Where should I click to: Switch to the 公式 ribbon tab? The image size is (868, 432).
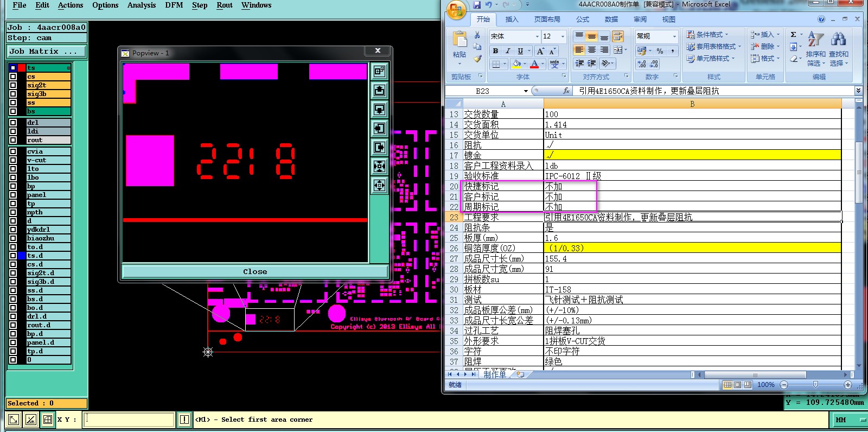point(583,20)
